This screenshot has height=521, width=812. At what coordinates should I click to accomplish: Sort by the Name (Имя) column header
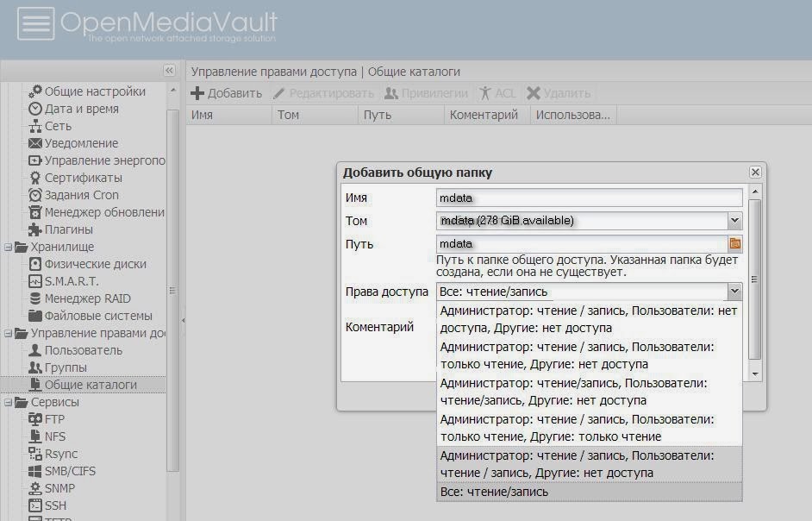228,115
